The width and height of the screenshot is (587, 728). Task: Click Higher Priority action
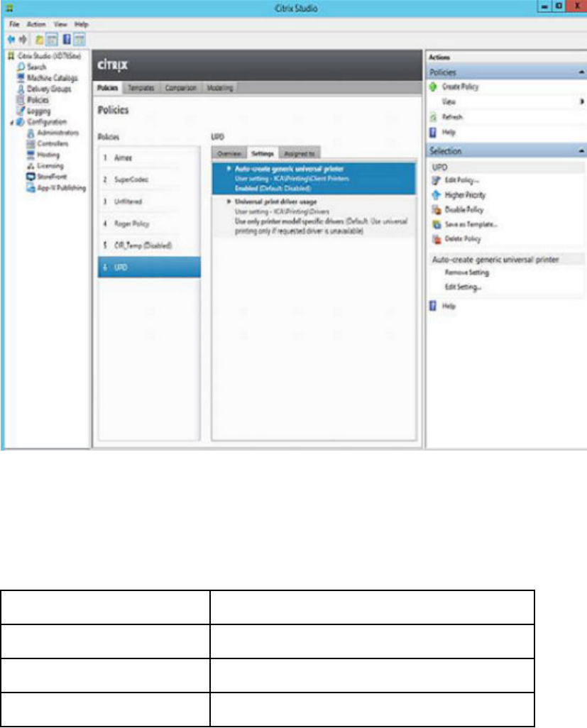465,195
